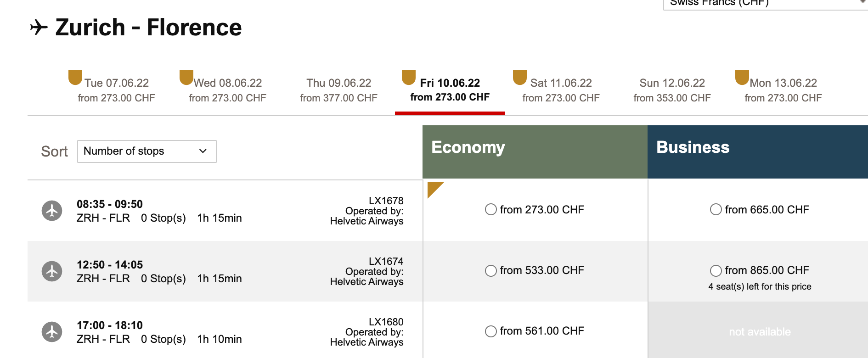Select the Business fare from 665.00 CHF
Screen dimensions: 868x358
(x=716, y=209)
